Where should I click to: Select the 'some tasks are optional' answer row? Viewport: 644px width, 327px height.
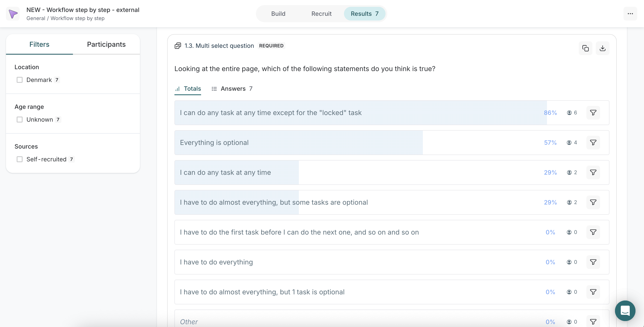pos(274,202)
